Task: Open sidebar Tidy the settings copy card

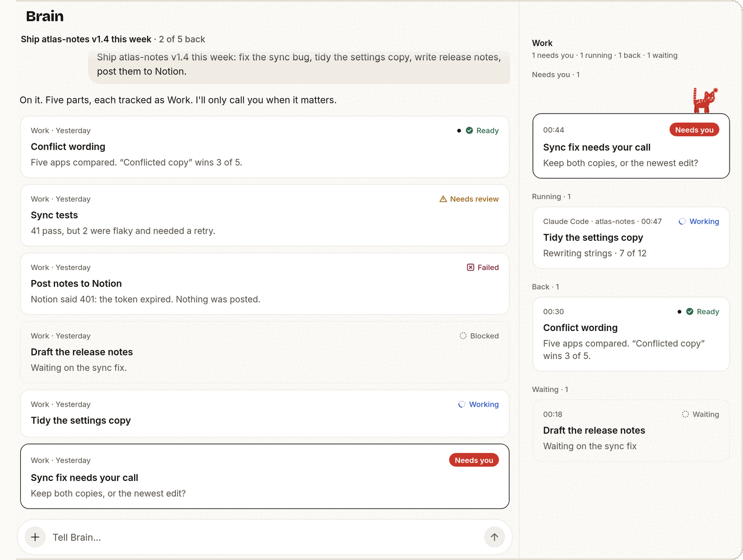Action: click(631, 237)
